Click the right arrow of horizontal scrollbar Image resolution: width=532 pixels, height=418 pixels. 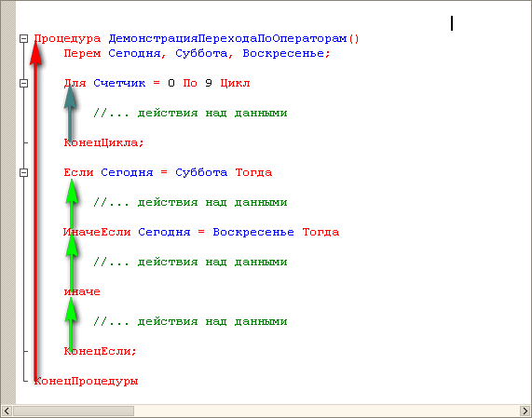(525, 411)
